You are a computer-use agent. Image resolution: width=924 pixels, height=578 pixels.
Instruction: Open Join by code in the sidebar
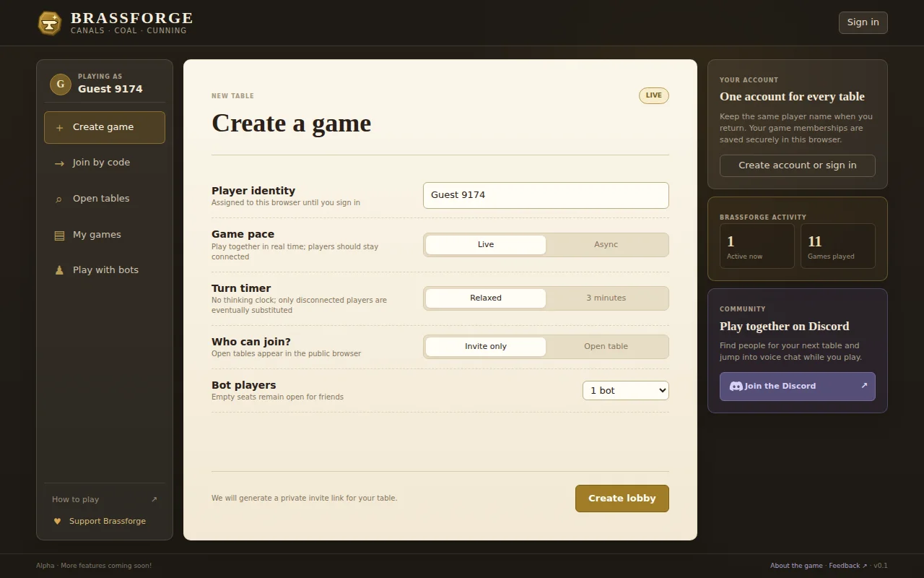pos(105,163)
